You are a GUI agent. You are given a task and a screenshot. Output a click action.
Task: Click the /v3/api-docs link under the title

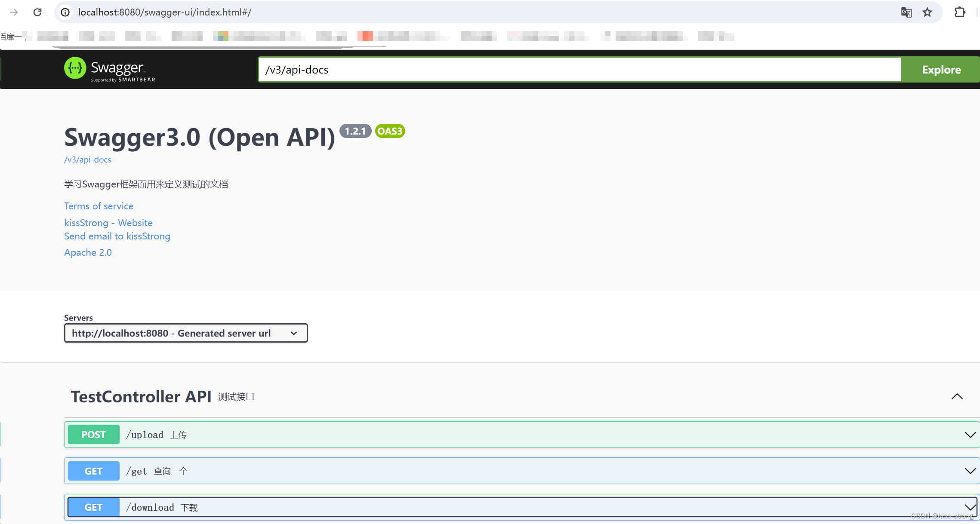click(x=87, y=159)
